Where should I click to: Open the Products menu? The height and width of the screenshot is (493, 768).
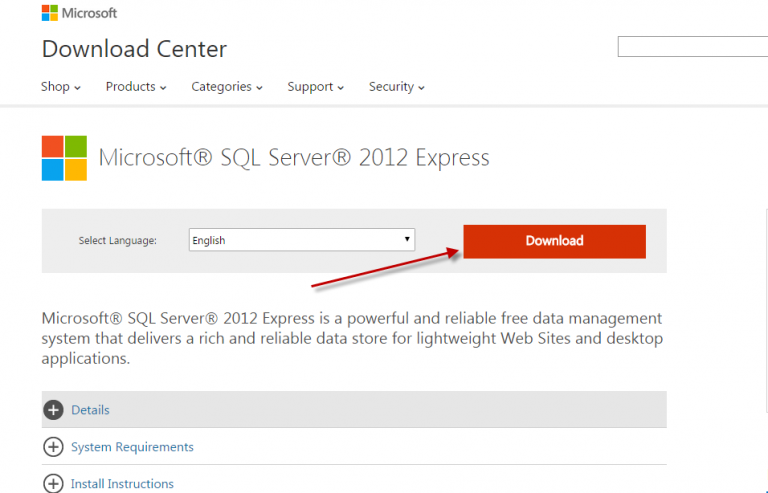[136, 87]
